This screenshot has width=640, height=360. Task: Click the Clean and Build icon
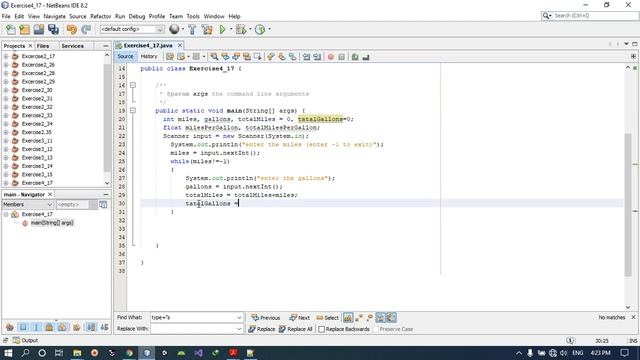pos(207,29)
